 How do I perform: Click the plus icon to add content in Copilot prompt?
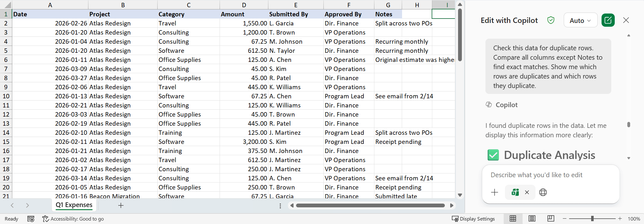click(x=495, y=192)
